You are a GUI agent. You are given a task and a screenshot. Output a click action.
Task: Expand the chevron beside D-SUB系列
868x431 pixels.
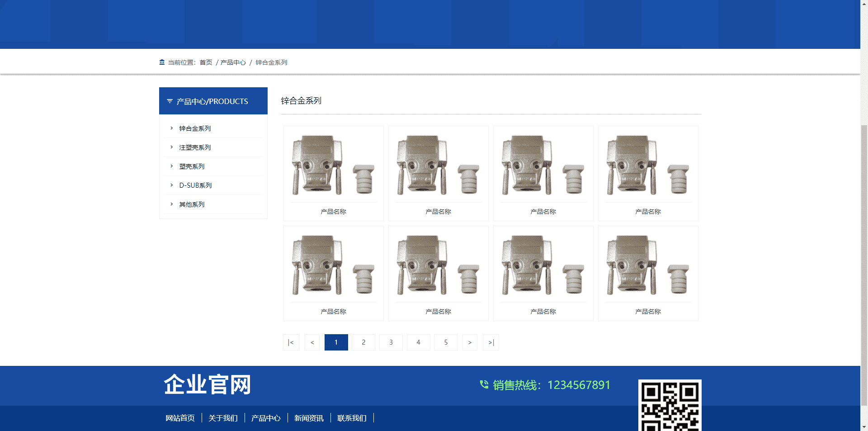pyautogui.click(x=172, y=185)
